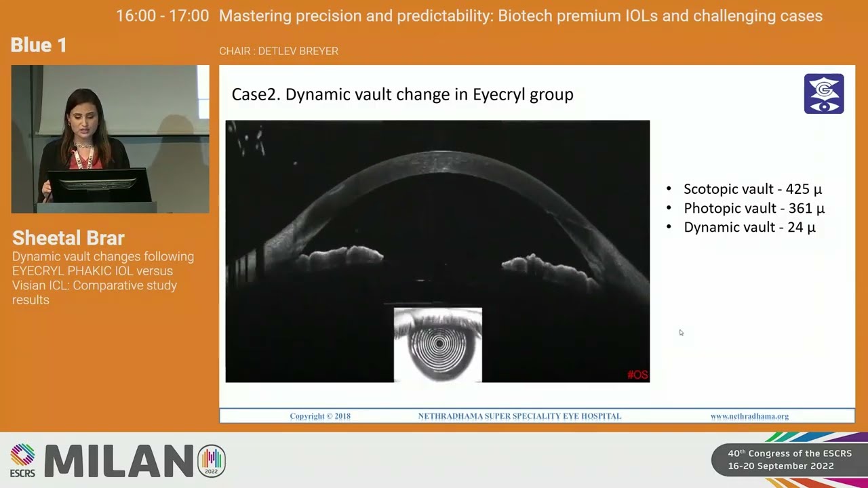Click 'Copyright © 2018' footer text

(x=320, y=416)
